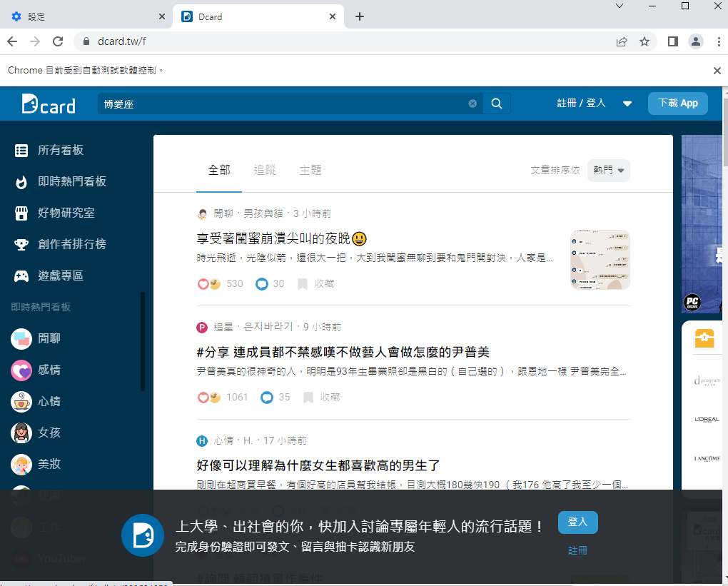Open a new browser tab
728x586 pixels.
[x=359, y=16]
